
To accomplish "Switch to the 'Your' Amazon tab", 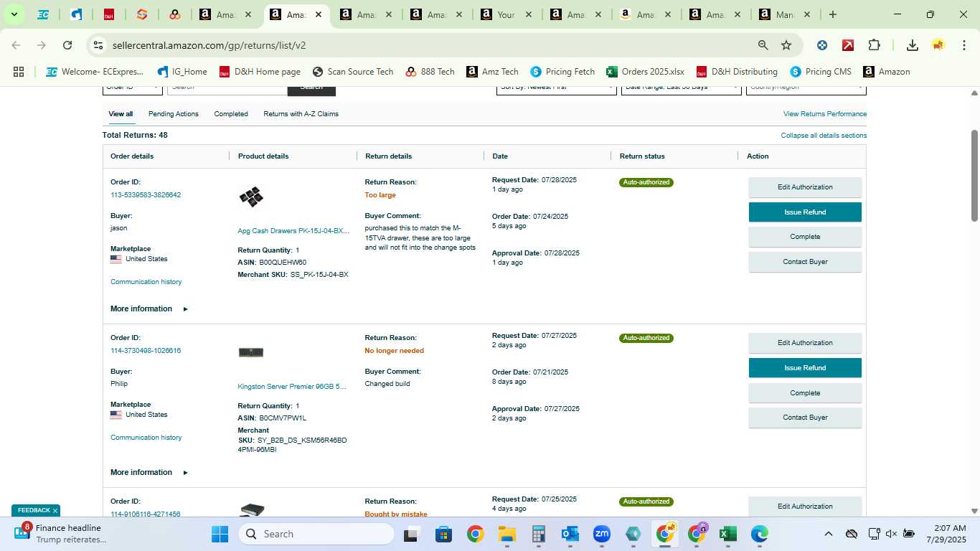I will (507, 14).
